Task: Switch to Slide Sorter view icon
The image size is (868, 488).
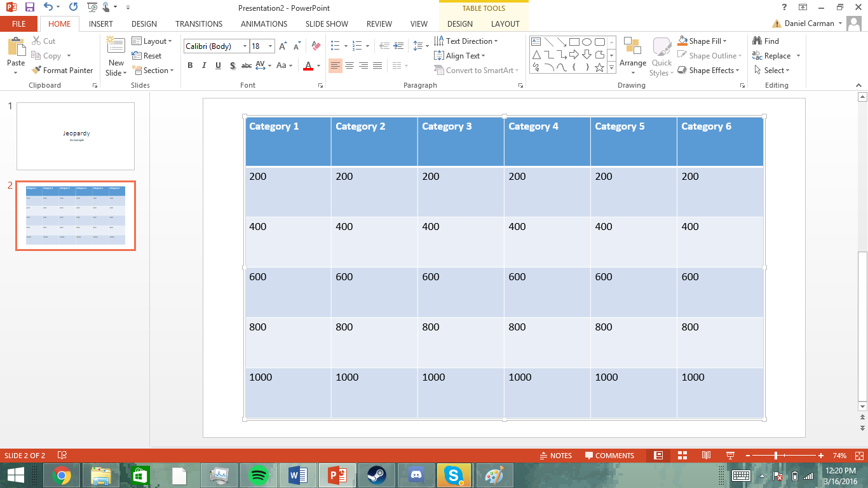Action: [x=682, y=456]
